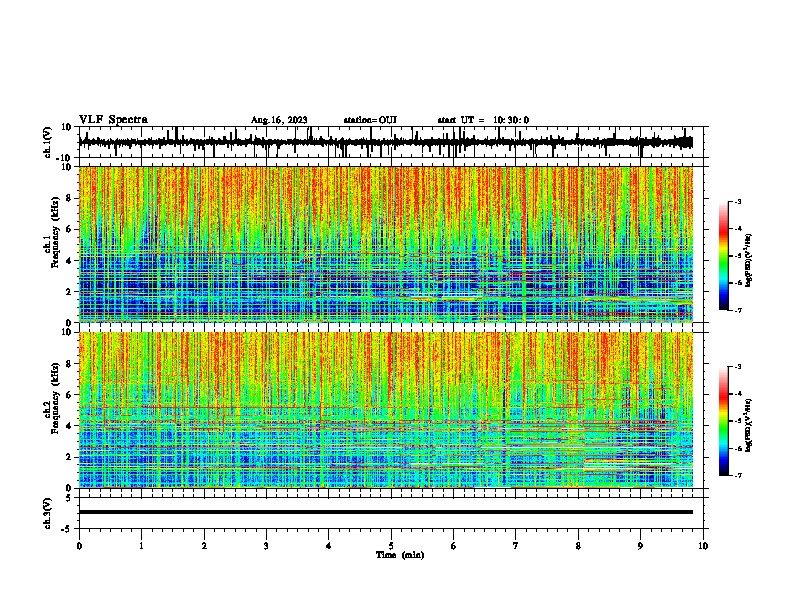
Task: Click the ch.2 "Frequency (kHz)" axis label
Action: coord(55,398)
